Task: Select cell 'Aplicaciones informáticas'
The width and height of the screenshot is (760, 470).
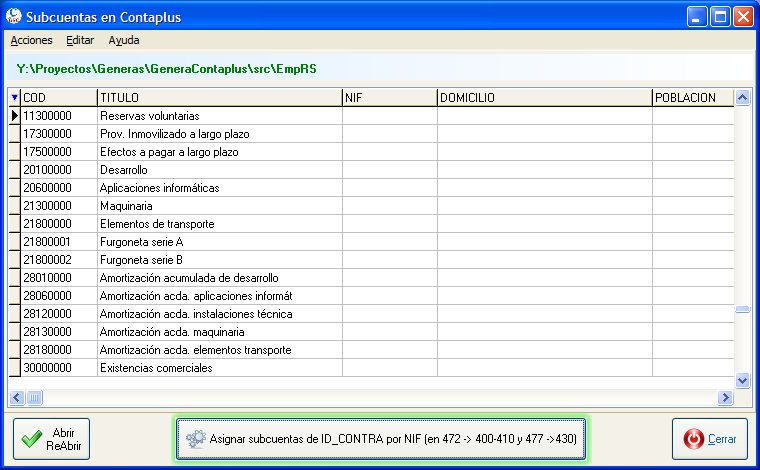Action: [220, 188]
